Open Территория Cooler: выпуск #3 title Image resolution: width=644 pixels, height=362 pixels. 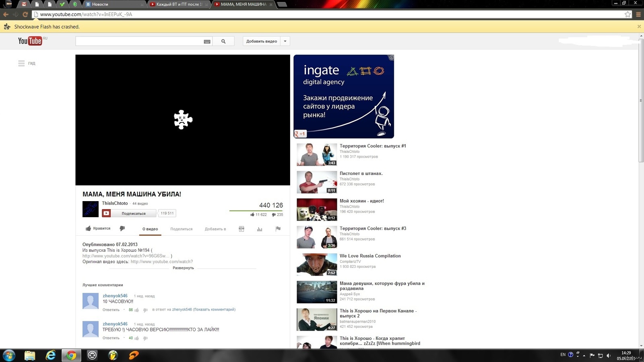point(373,228)
